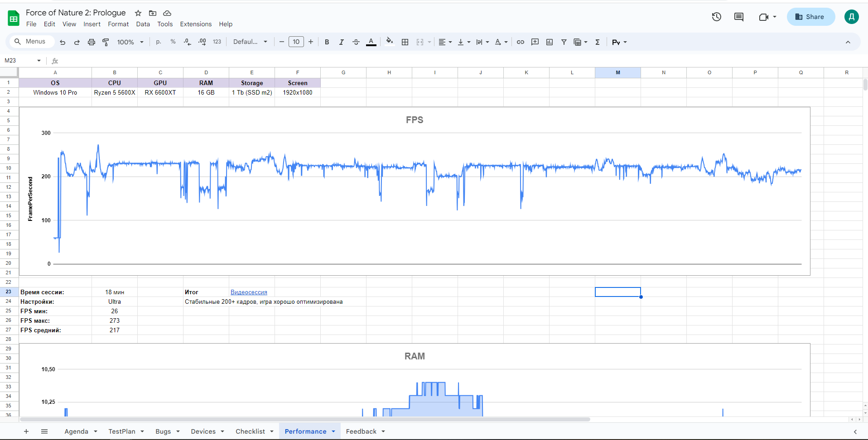Open the fill color picker

(389, 42)
